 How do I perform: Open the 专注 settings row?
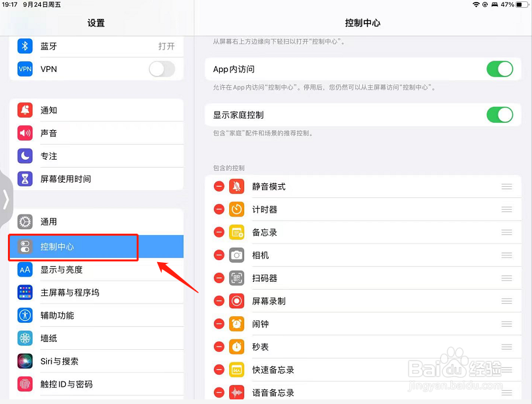click(96, 156)
